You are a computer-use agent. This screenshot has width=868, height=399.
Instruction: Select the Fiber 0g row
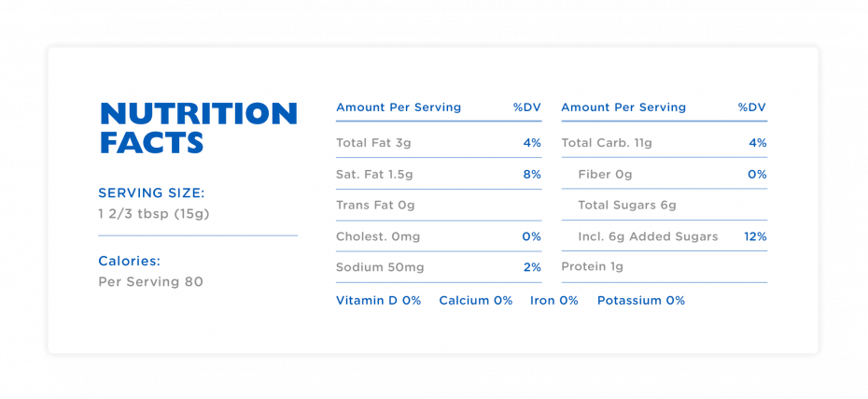pos(665,175)
